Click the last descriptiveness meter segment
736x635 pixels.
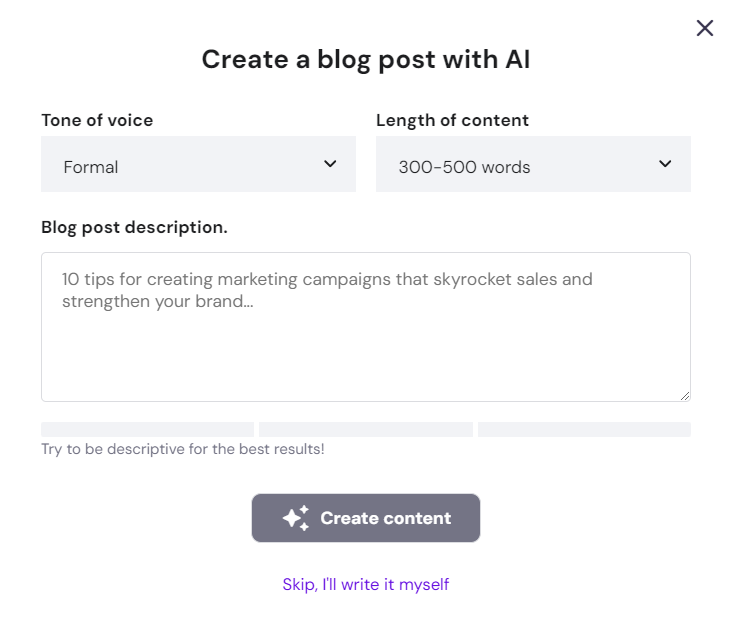584,430
